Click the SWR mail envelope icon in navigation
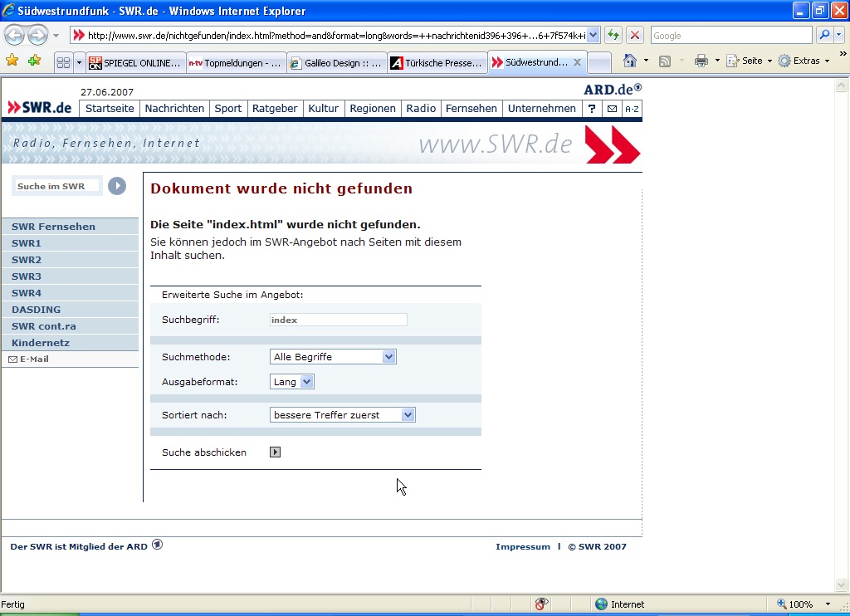 click(x=612, y=109)
